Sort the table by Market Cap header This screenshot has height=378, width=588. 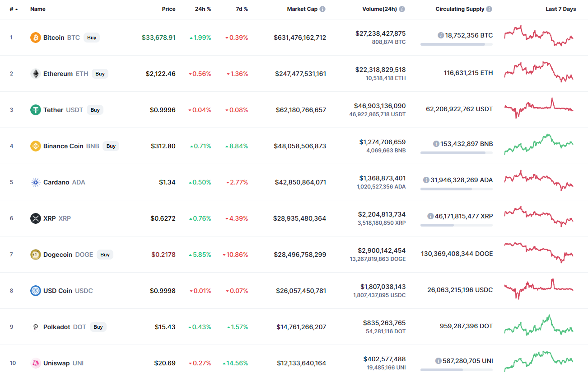point(302,9)
